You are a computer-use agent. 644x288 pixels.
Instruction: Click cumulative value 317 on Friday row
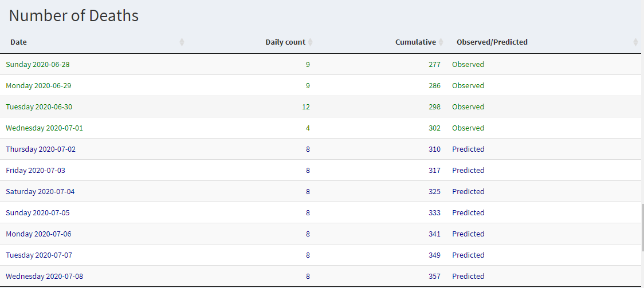pos(434,170)
